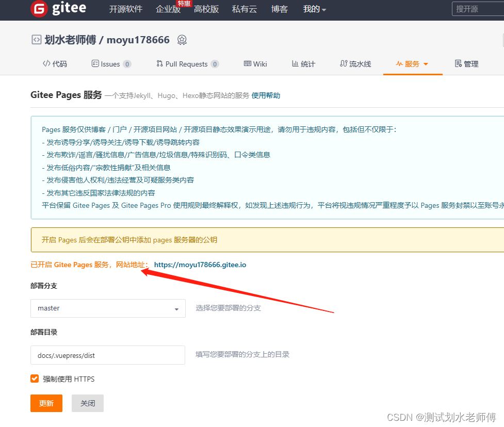The image size is (504, 427).
Task: Click the yellow notice about pages 公钥
Action: [x=267, y=240]
